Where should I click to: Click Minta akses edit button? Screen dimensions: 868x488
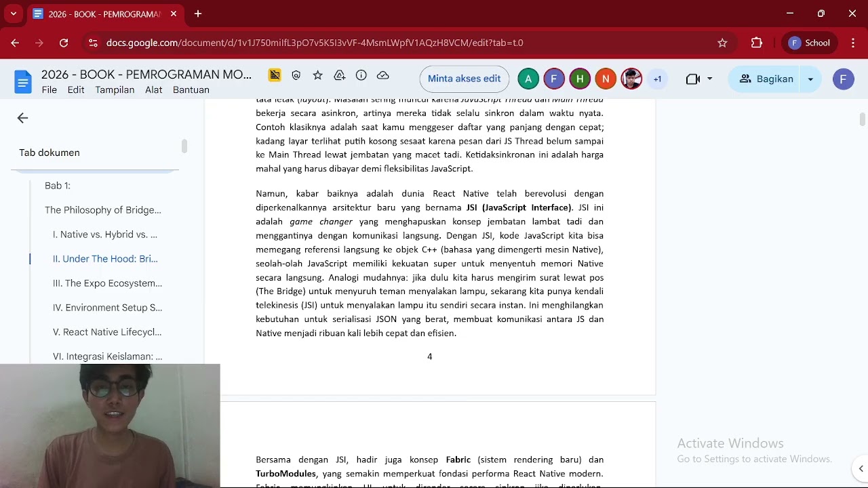pyautogui.click(x=465, y=79)
